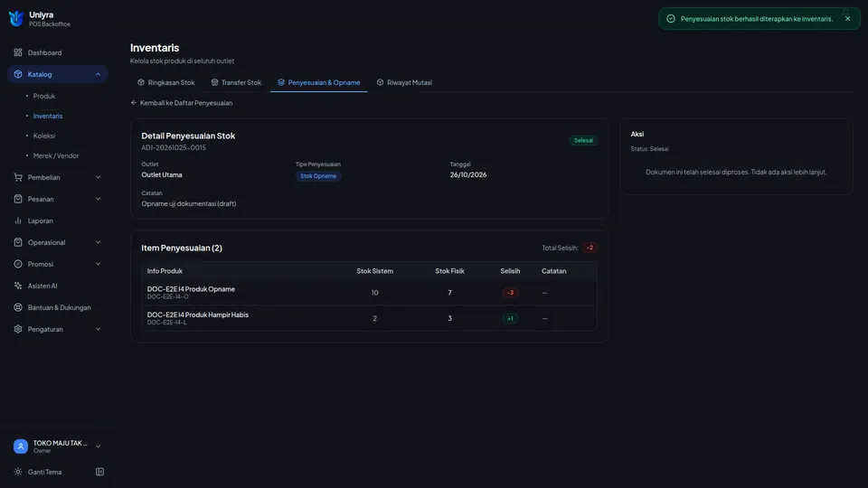The image size is (868, 488).
Task: Collapse the Katalog menu chevron
Action: coord(98,74)
